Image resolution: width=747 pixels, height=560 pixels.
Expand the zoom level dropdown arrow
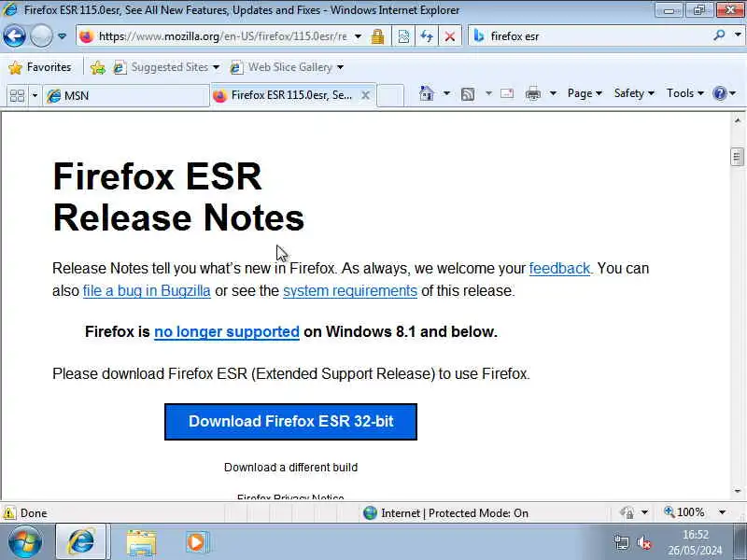coord(722,512)
